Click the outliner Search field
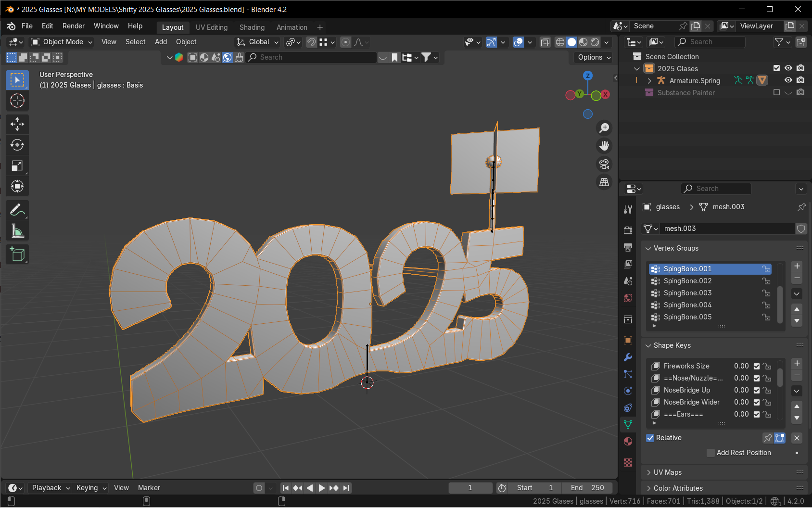 710,42
